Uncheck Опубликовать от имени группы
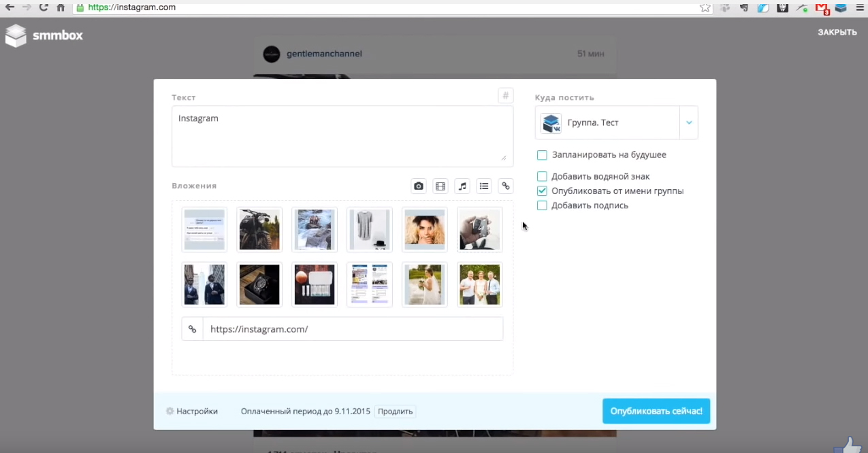 [542, 191]
